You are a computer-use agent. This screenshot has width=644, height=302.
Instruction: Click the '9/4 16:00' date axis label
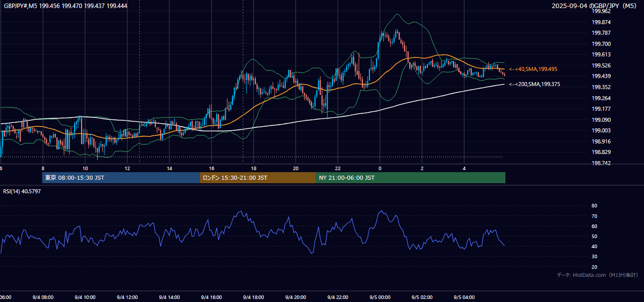point(212,297)
